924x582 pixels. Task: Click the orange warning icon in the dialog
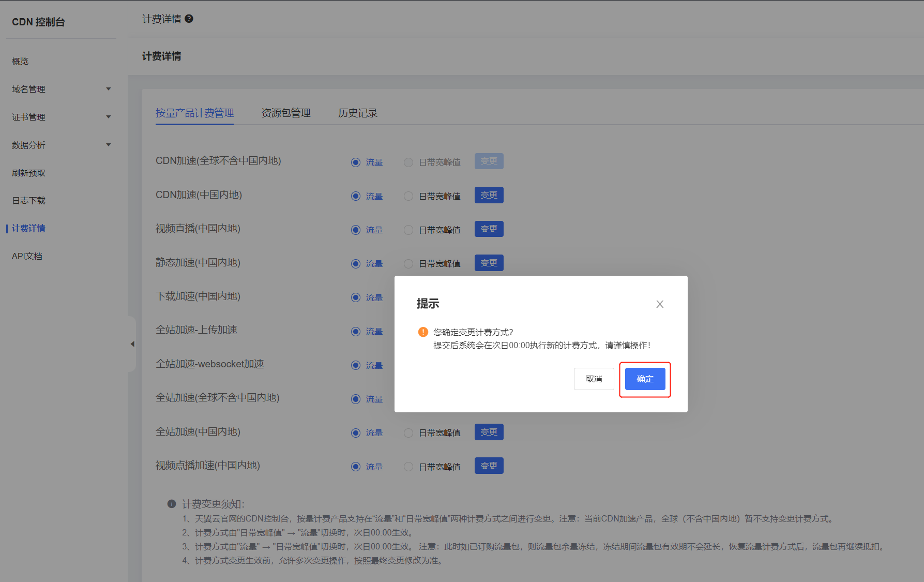[423, 332]
